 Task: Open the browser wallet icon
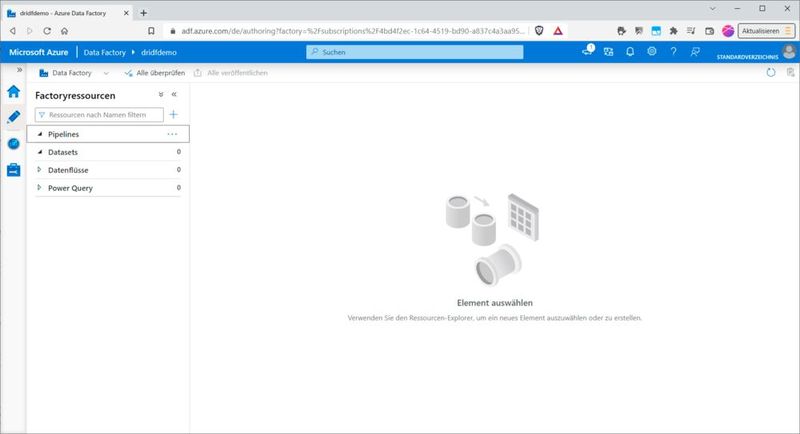[x=709, y=31]
